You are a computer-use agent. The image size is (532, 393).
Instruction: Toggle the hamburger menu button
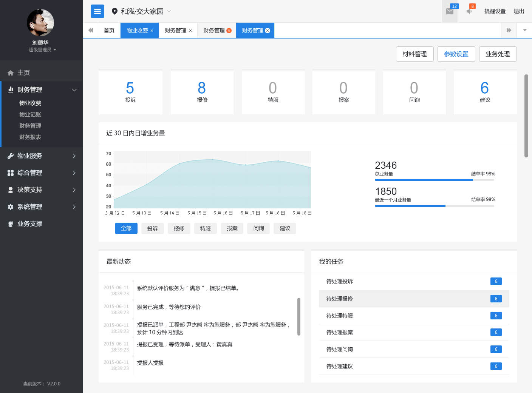tap(97, 11)
